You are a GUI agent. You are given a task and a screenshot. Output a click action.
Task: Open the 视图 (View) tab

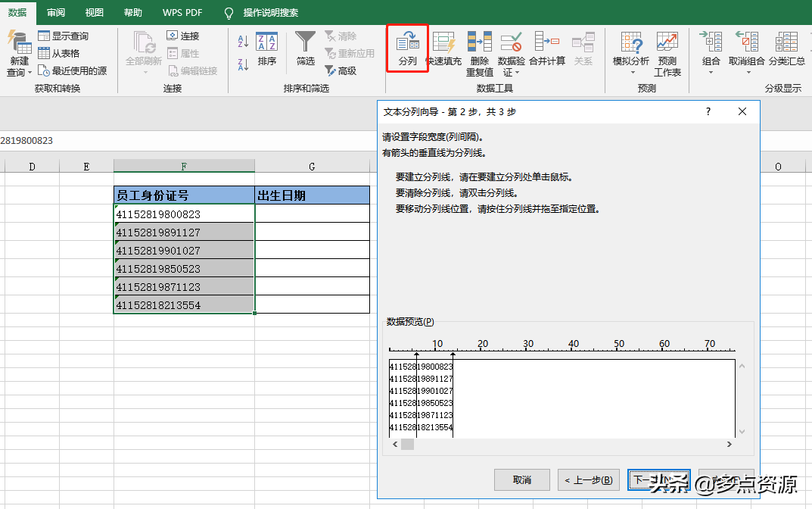95,12
